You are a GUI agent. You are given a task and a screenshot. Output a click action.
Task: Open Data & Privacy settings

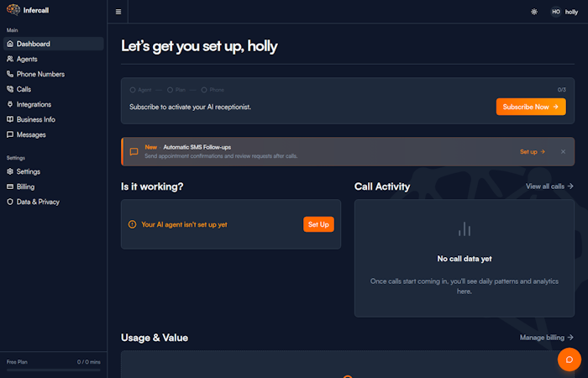38,202
